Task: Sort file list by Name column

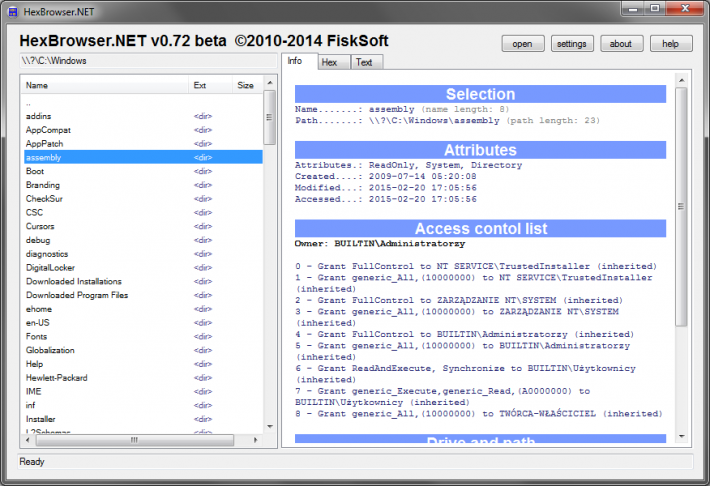Action: pos(105,85)
